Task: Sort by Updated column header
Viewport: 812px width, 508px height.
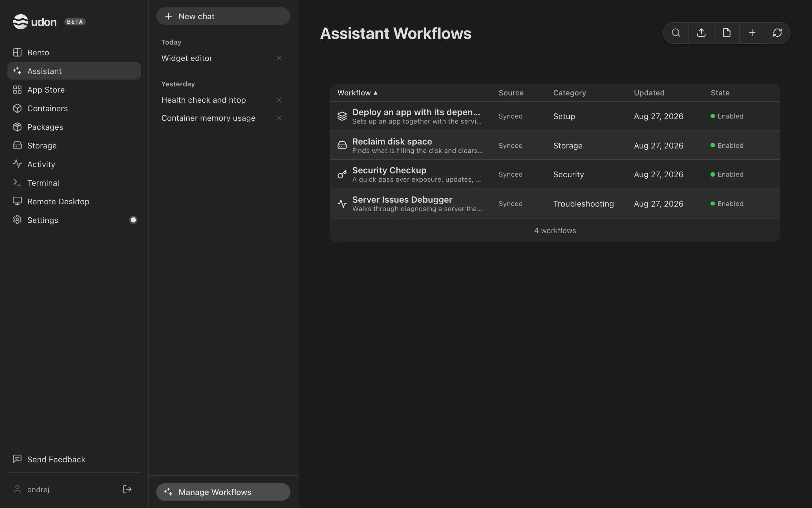Action: tap(649, 93)
